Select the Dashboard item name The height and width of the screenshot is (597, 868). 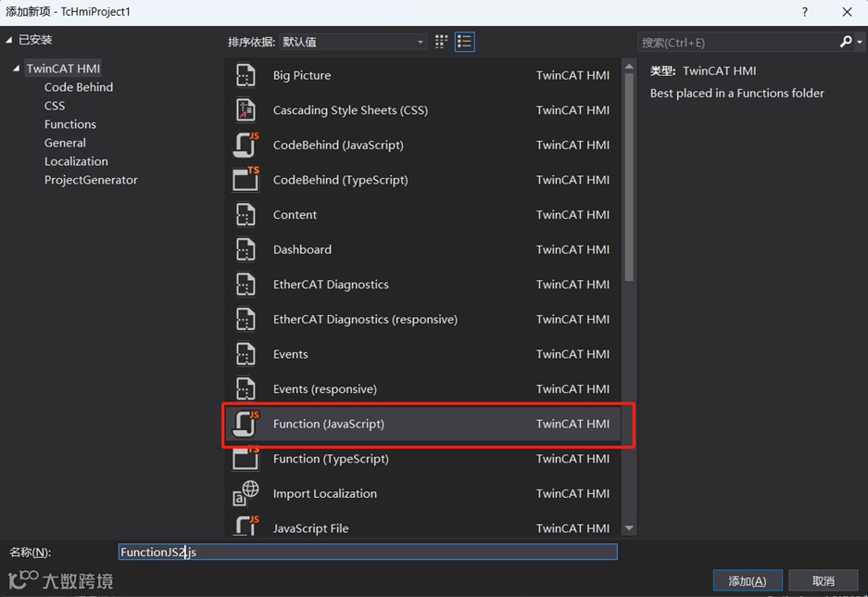point(302,249)
